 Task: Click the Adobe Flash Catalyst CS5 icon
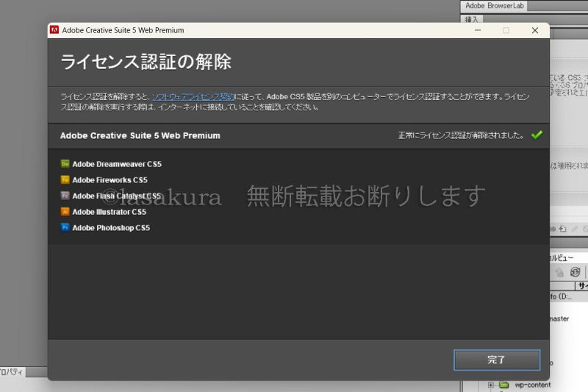click(x=65, y=196)
